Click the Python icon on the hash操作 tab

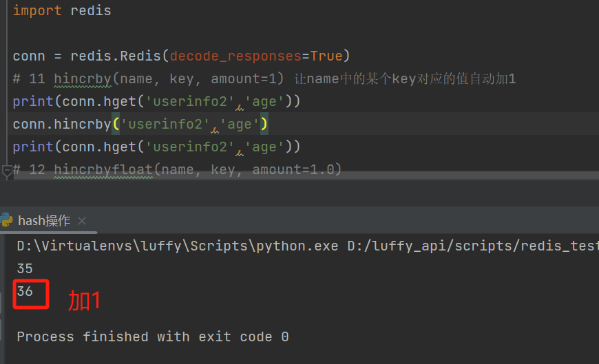(x=7, y=220)
